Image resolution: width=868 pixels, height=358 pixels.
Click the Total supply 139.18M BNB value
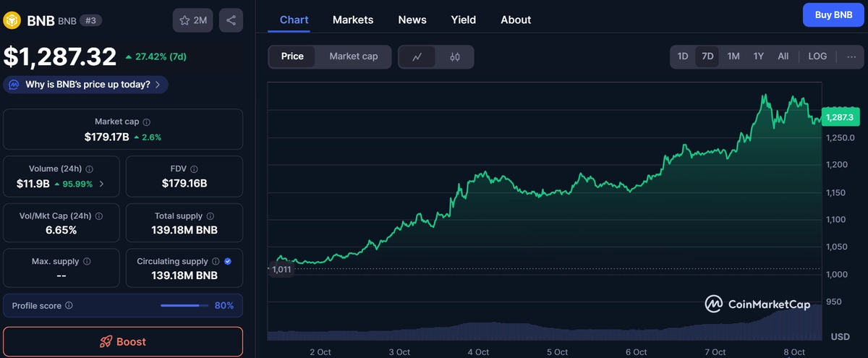pos(184,231)
